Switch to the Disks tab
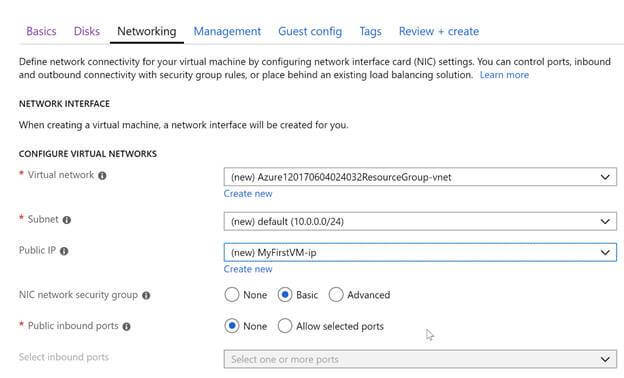Screen dimensions: 624x378 [x=87, y=31]
